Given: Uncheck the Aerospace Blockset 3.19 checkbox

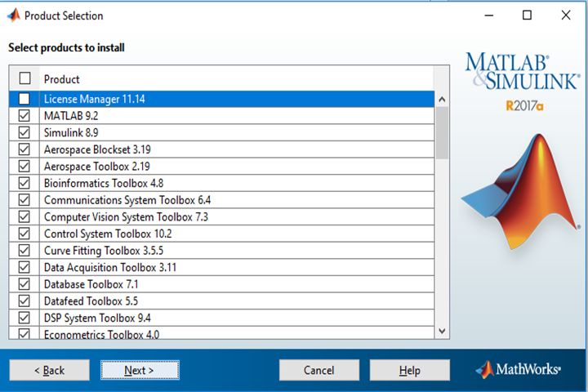Looking at the screenshot, I should (x=24, y=149).
